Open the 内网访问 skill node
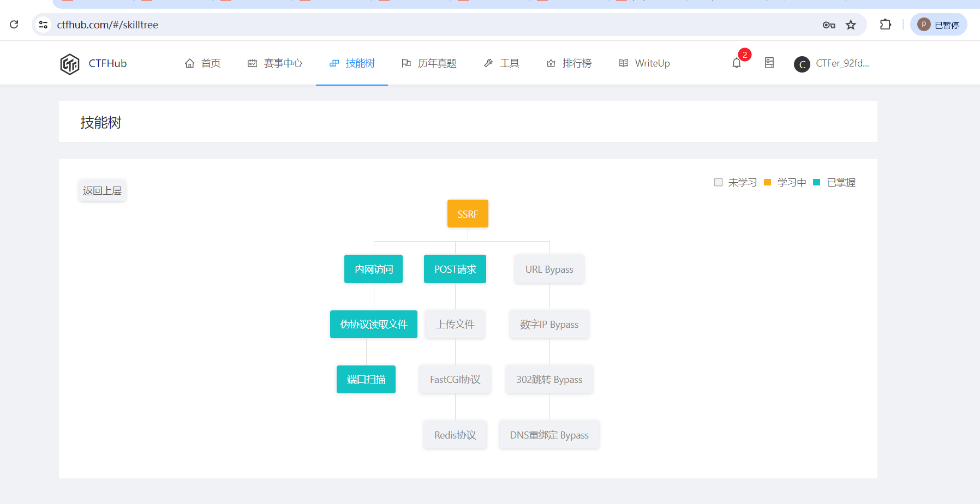This screenshot has width=980, height=504. tap(374, 269)
